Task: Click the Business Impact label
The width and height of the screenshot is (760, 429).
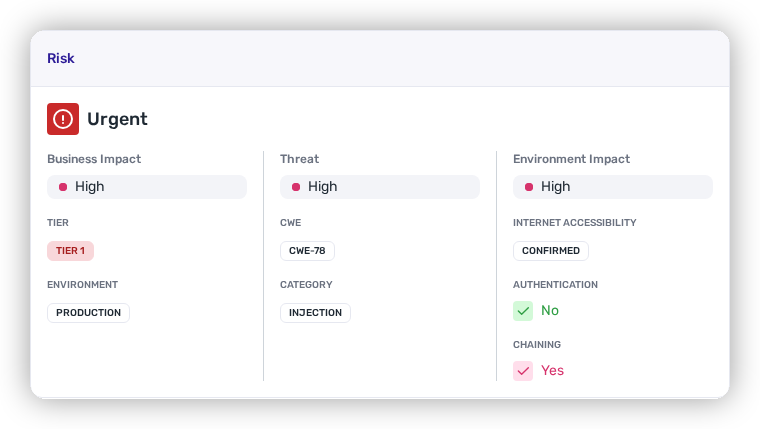Action: click(x=94, y=159)
